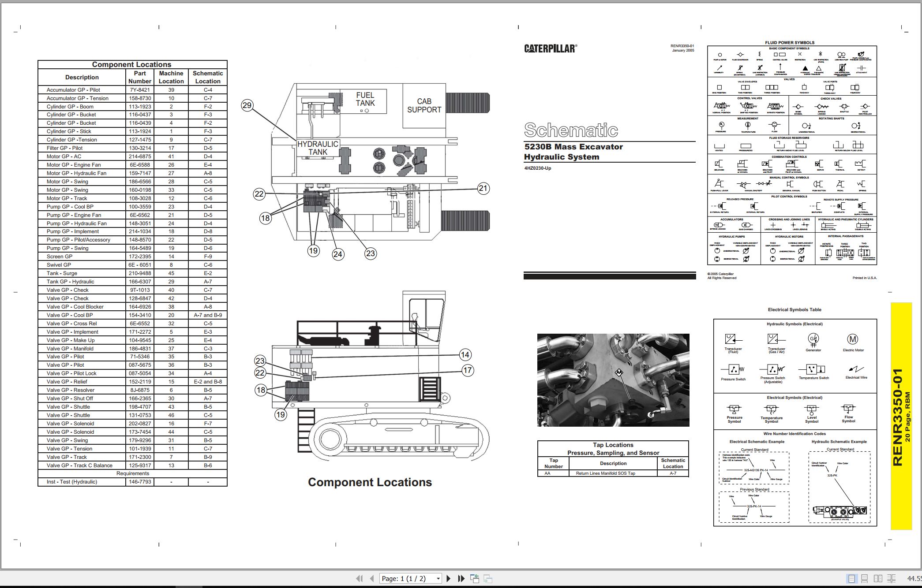Click the yellow RENR3350-01 side label
This screenshot has height=588, width=922.
coord(901,417)
